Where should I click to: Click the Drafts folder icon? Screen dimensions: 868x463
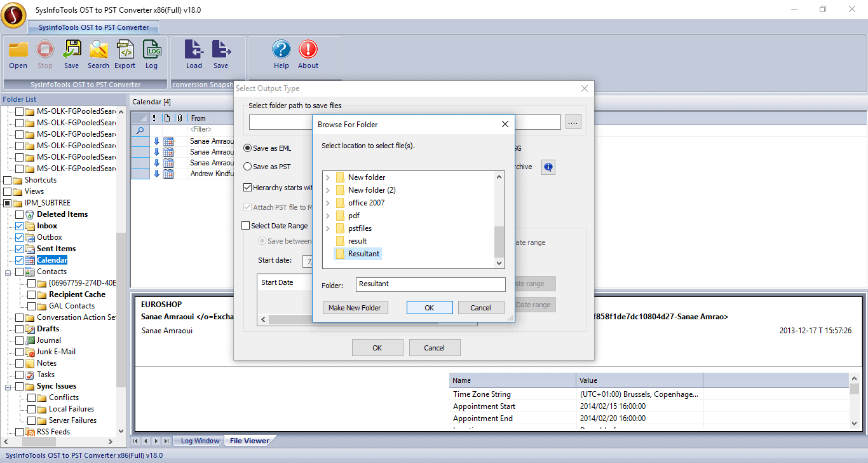coord(31,329)
